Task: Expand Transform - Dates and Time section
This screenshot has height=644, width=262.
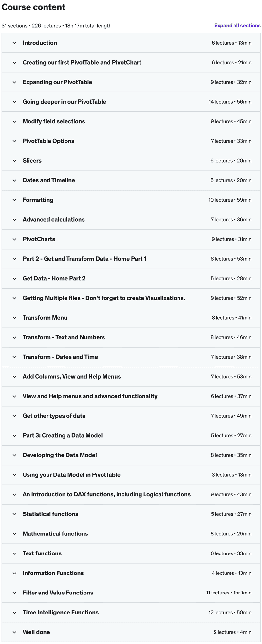Action: point(131,357)
